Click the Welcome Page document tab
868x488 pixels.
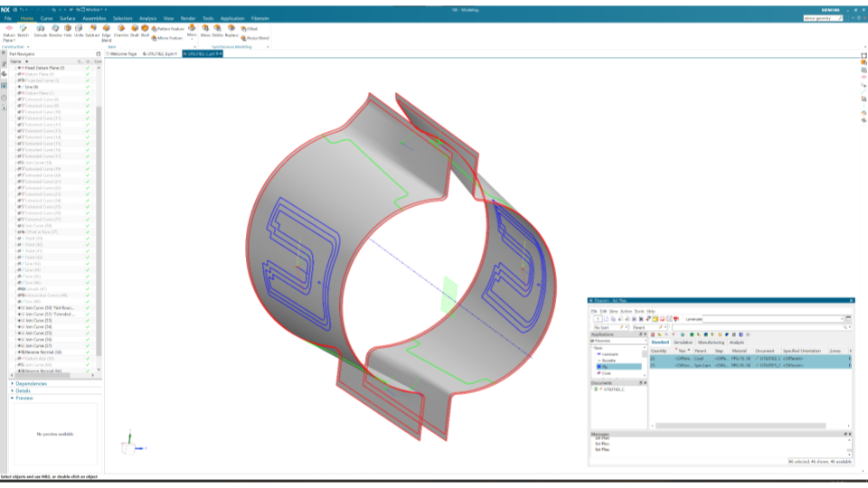click(x=123, y=54)
